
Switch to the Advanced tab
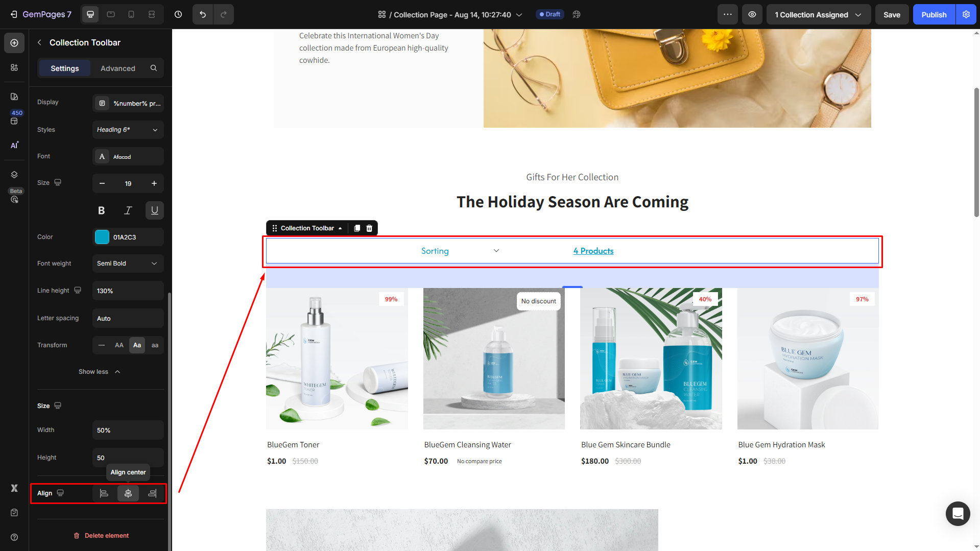118,68
